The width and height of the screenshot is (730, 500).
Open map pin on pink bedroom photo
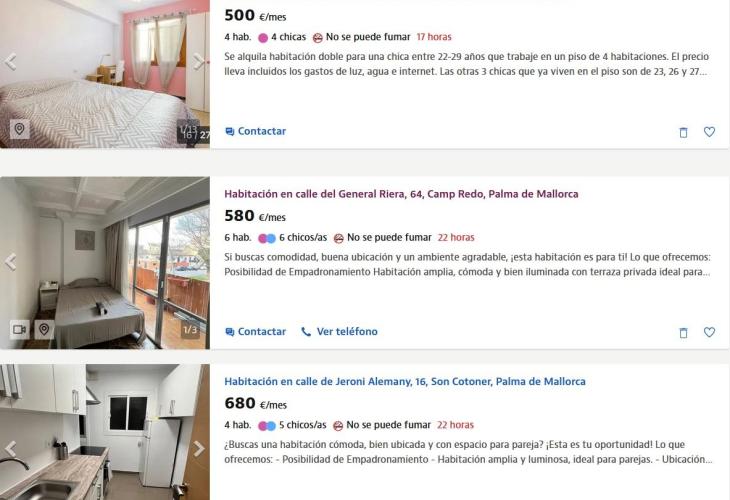20,129
